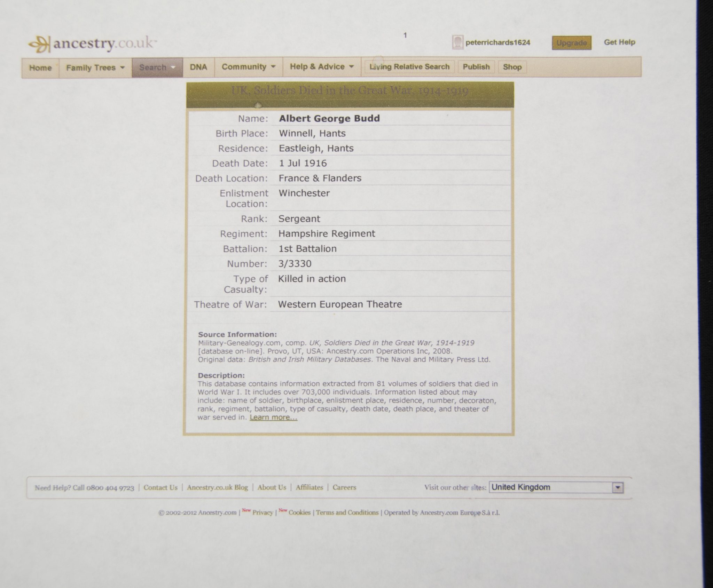Click the Publish button
This screenshot has height=588, width=713.
point(476,67)
